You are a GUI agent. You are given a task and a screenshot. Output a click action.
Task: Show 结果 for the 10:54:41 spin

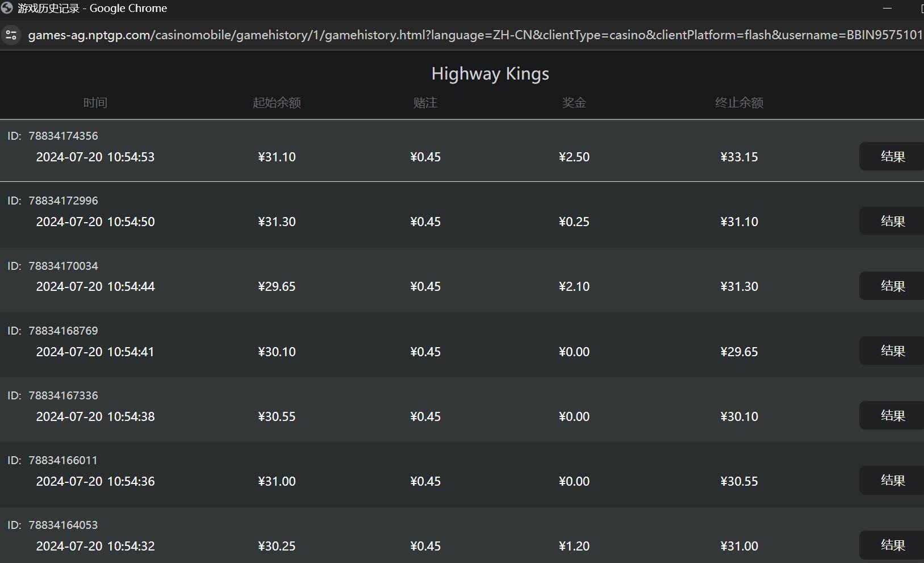(x=892, y=351)
